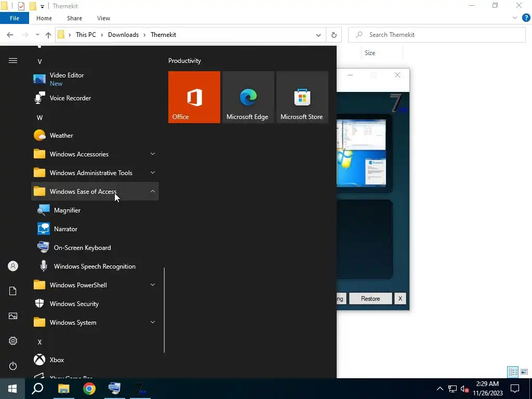Open user account icon in Start sidebar
Image resolution: width=532 pixels, height=399 pixels.
[x=13, y=266]
